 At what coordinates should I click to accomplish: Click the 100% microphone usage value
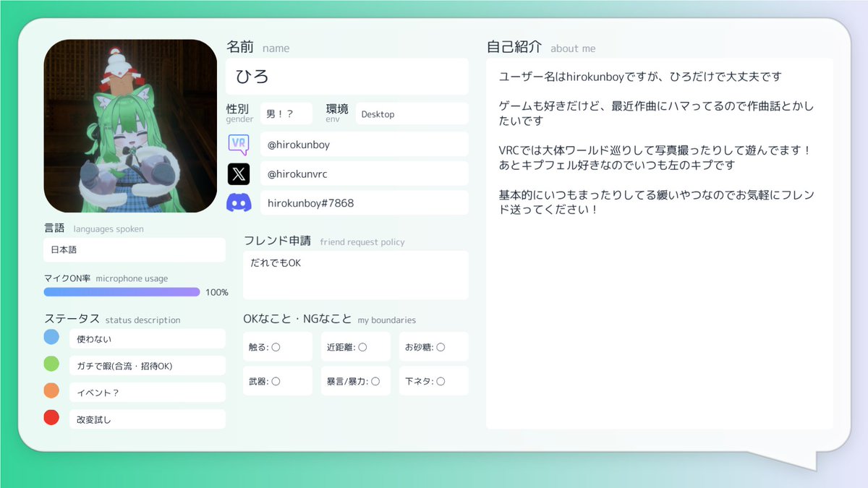pos(217,292)
